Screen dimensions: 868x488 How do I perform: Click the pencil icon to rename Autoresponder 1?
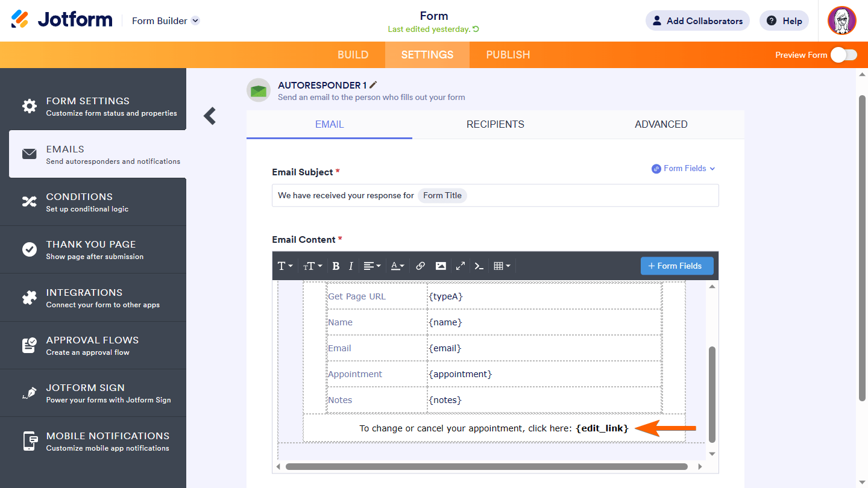coord(374,85)
